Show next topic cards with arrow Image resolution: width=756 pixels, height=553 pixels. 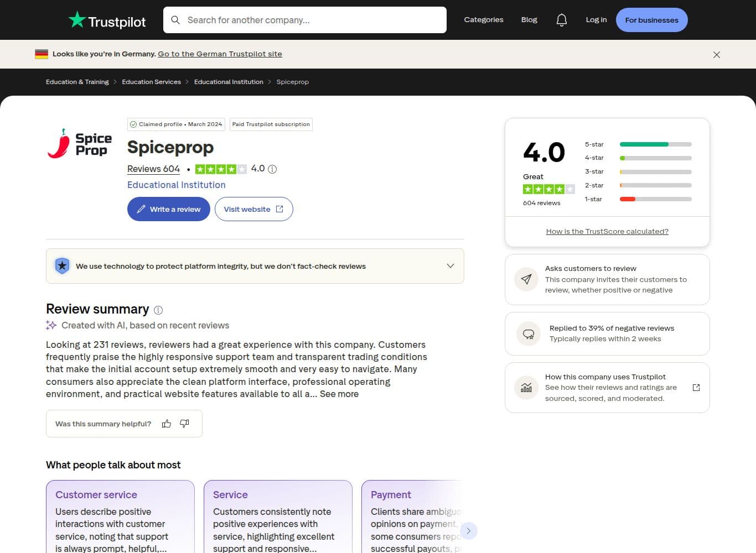click(468, 531)
